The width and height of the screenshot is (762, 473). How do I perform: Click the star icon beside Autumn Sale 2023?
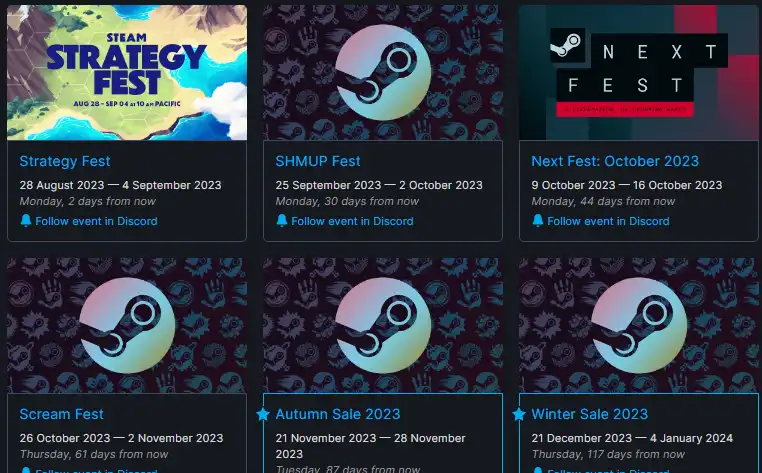click(263, 414)
